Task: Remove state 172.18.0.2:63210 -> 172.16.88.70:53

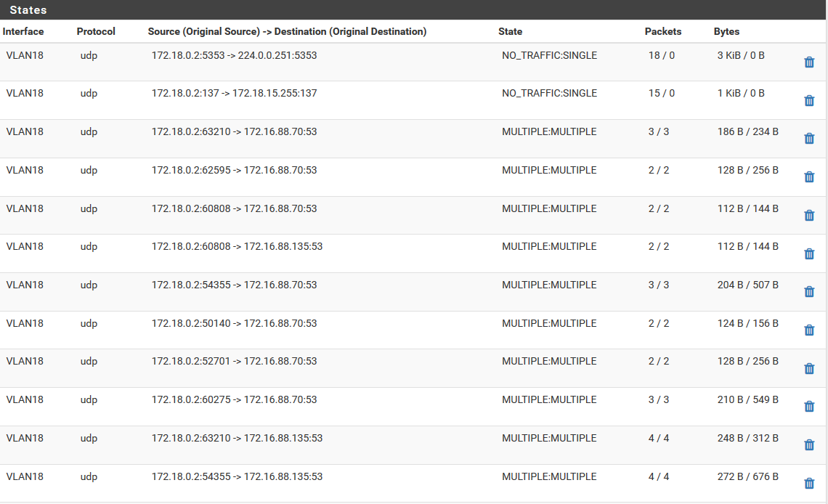Action: pyautogui.click(x=809, y=138)
